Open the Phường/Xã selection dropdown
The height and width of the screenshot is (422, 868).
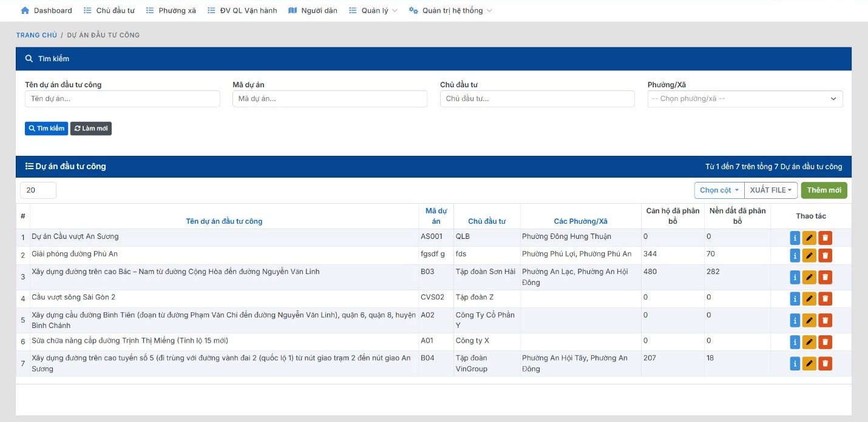[745, 99]
